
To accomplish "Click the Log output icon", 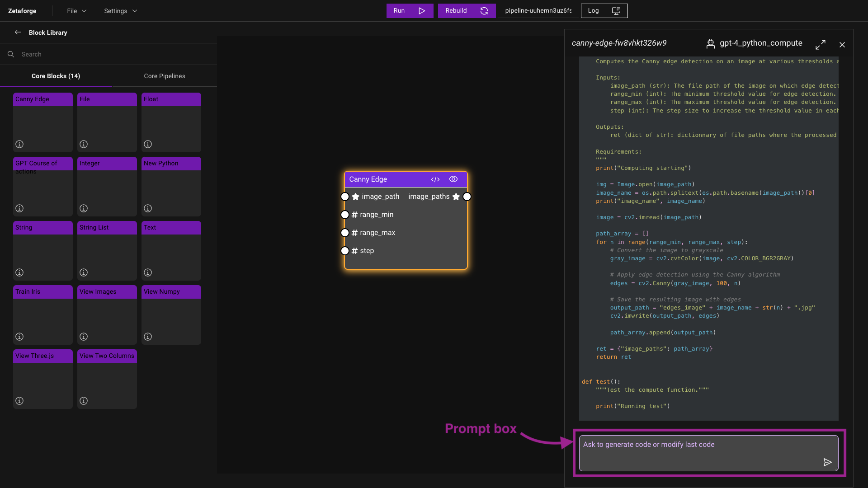I will pyautogui.click(x=617, y=11).
